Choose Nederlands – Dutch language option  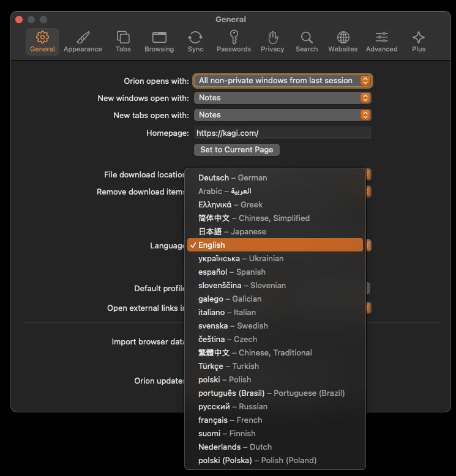(235, 447)
